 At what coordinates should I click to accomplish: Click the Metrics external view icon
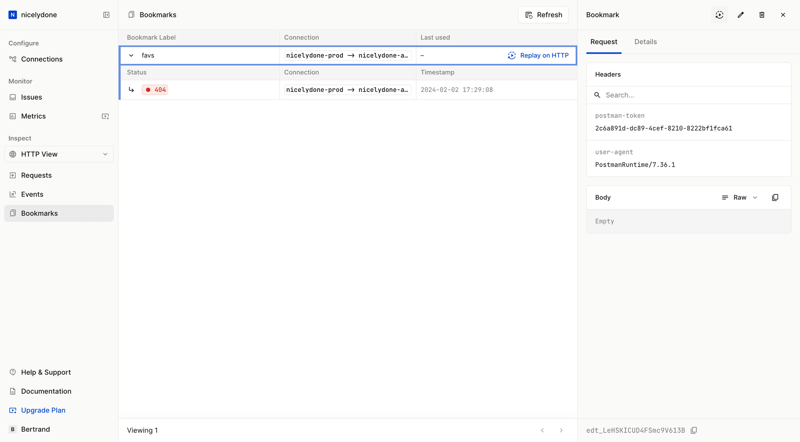pos(105,116)
